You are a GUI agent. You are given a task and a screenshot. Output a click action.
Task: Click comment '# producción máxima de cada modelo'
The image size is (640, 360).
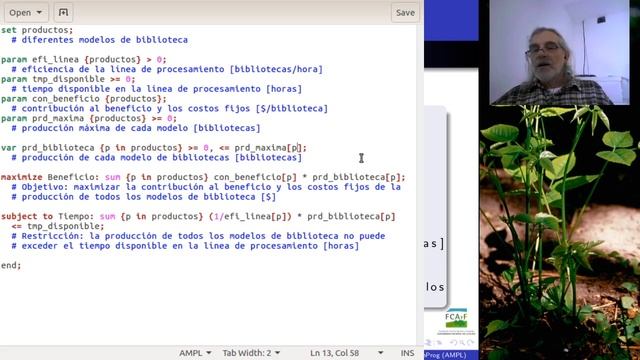[x=136, y=128]
